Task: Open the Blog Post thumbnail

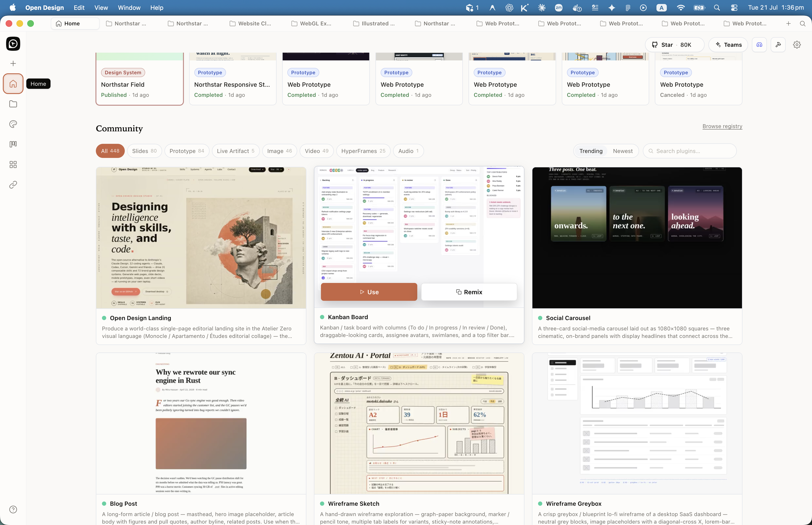Action: [201, 423]
